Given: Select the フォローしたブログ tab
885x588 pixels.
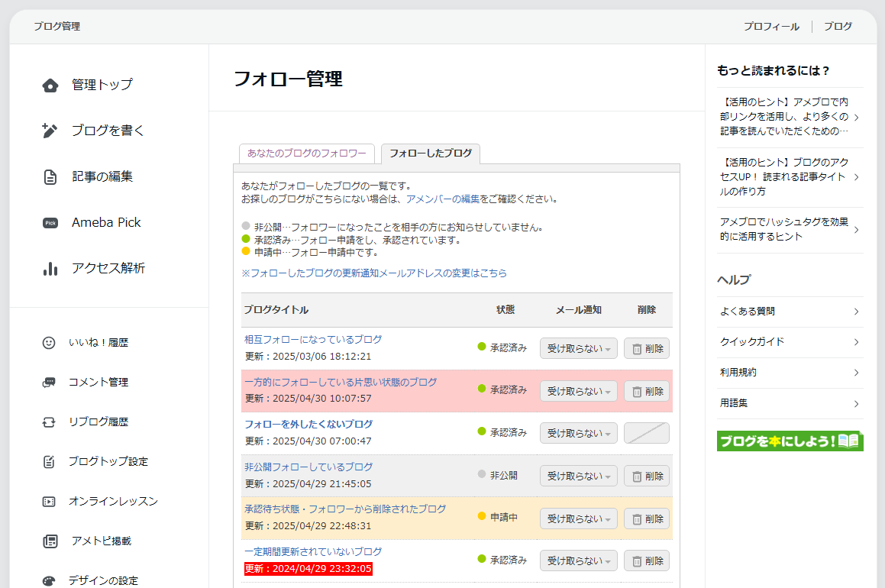Looking at the screenshot, I should point(431,153).
